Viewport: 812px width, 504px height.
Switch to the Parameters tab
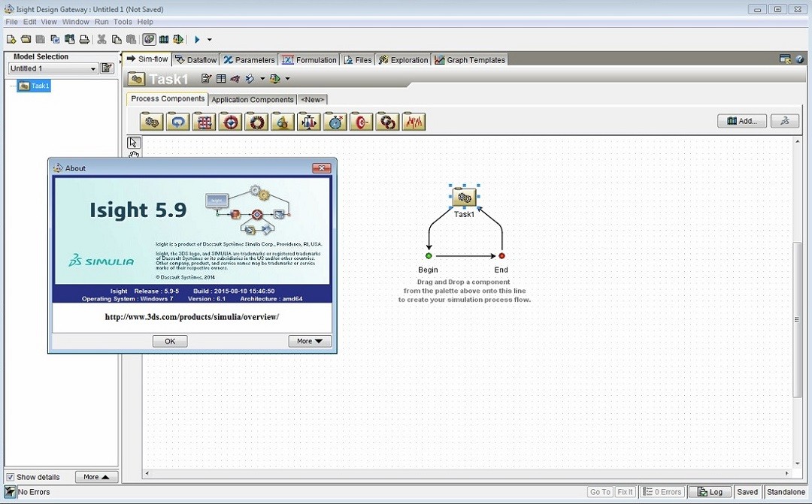[x=249, y=60]
